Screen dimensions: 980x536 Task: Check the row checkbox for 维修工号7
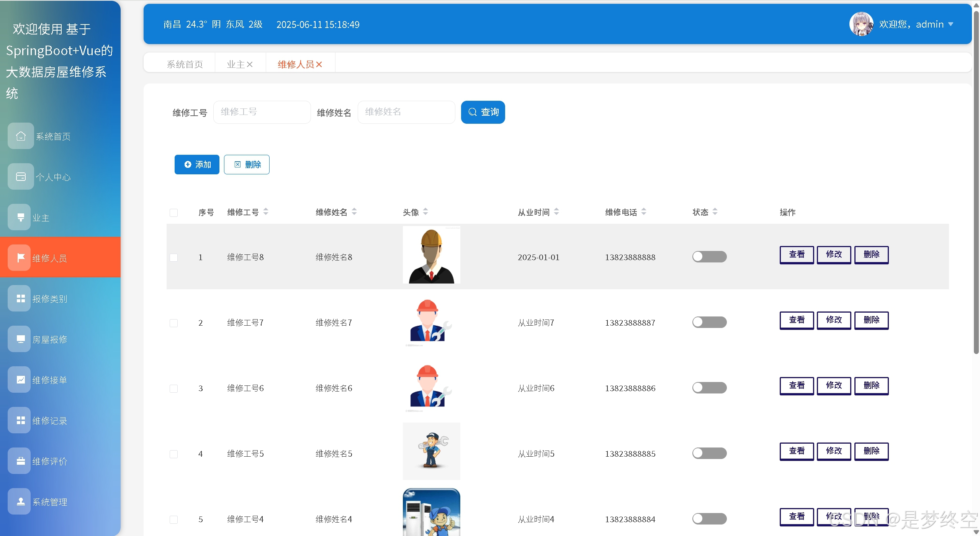coord(173,323)
